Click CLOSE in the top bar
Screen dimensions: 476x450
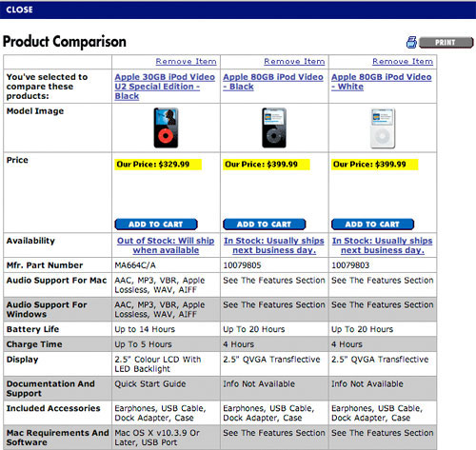(19, 10)
